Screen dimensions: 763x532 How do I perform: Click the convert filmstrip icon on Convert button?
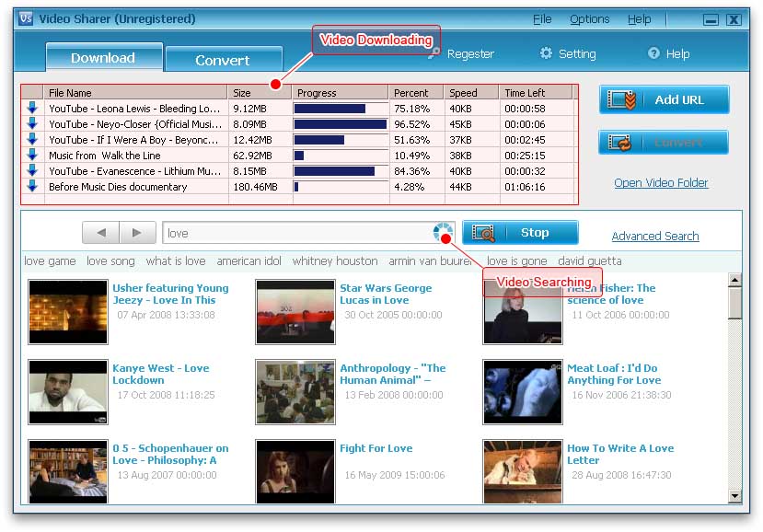pos(620,143)
